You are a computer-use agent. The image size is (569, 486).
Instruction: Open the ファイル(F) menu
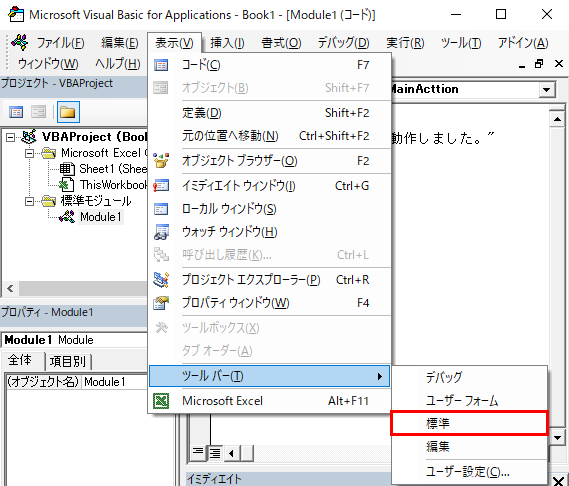coord(60,43)
